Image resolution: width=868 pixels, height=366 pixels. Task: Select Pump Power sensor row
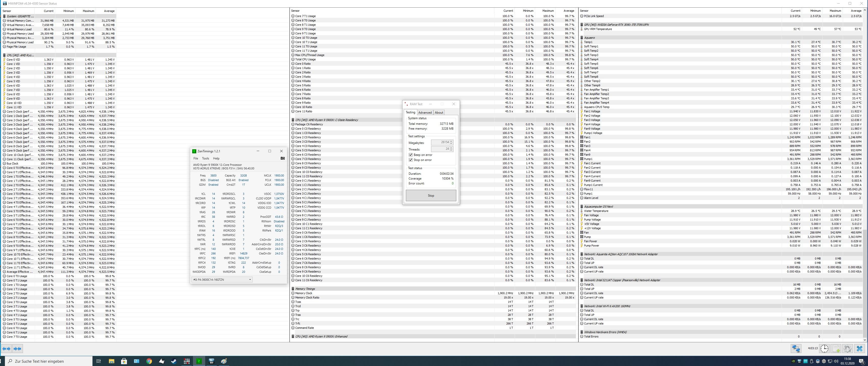click(721, 246)
